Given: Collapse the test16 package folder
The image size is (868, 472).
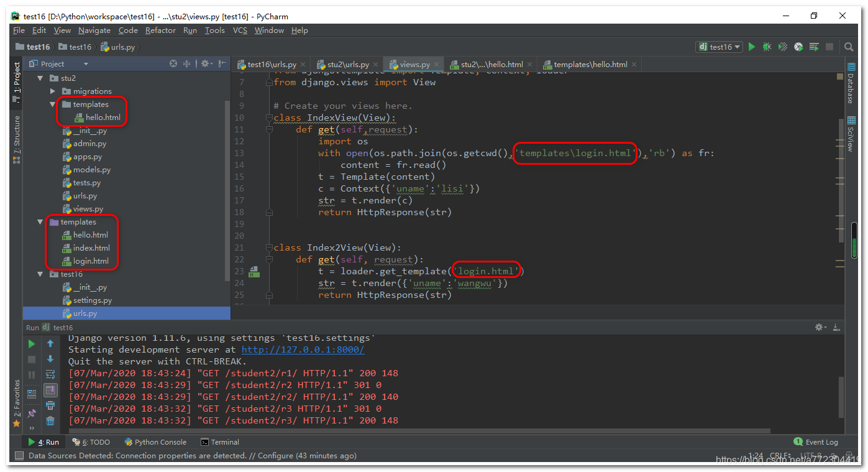Looking at the screenshot, I should [40, 274].
